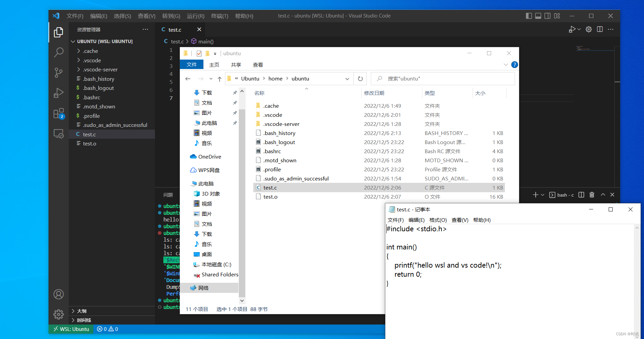Viewport: 644px width, 339px height.
Task: Open the new terminal profile dropdown
Action: click(x=543, y=195)
